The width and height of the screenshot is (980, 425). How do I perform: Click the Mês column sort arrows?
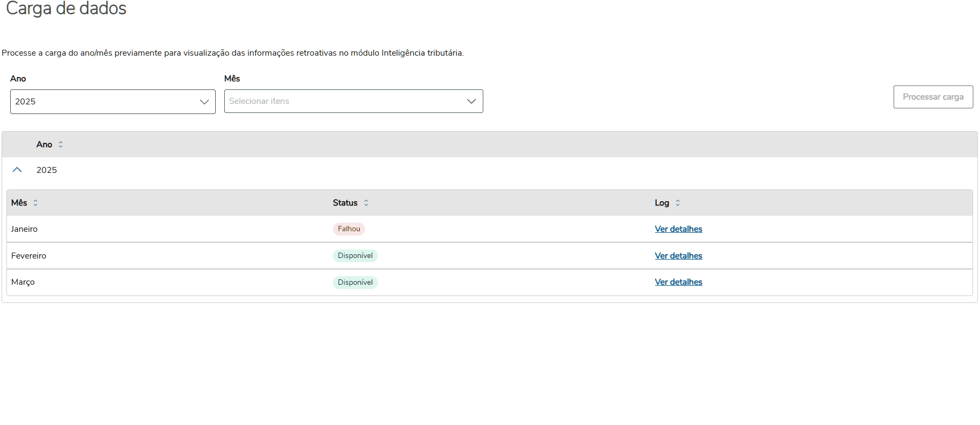tap(35, 203)
